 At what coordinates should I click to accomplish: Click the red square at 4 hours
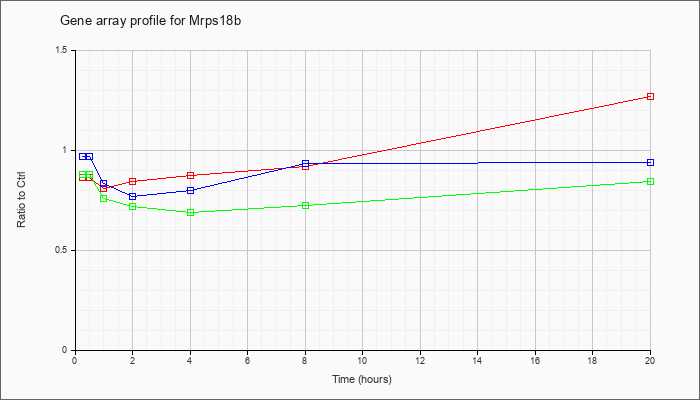(x=191, y=175)
